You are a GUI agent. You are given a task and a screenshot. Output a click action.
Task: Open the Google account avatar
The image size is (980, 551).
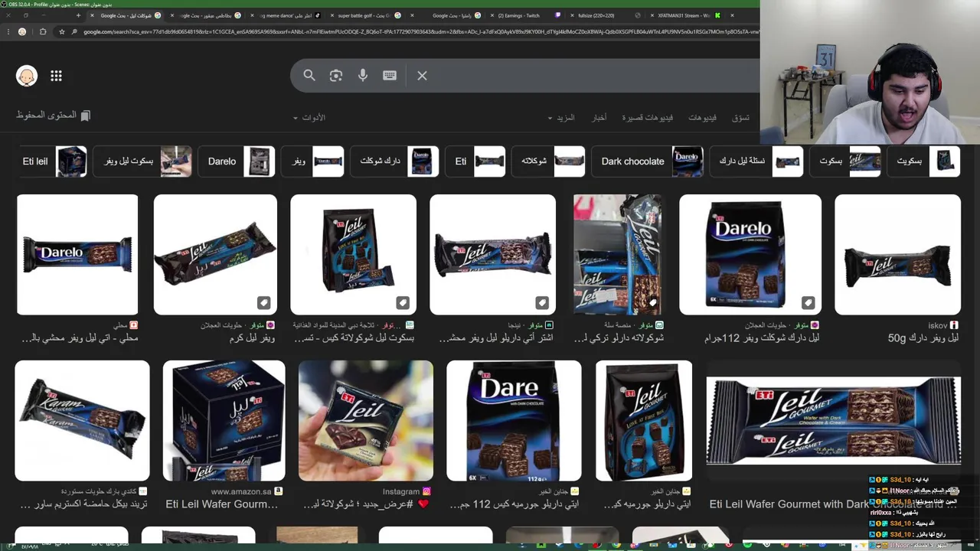coord(27,76)
